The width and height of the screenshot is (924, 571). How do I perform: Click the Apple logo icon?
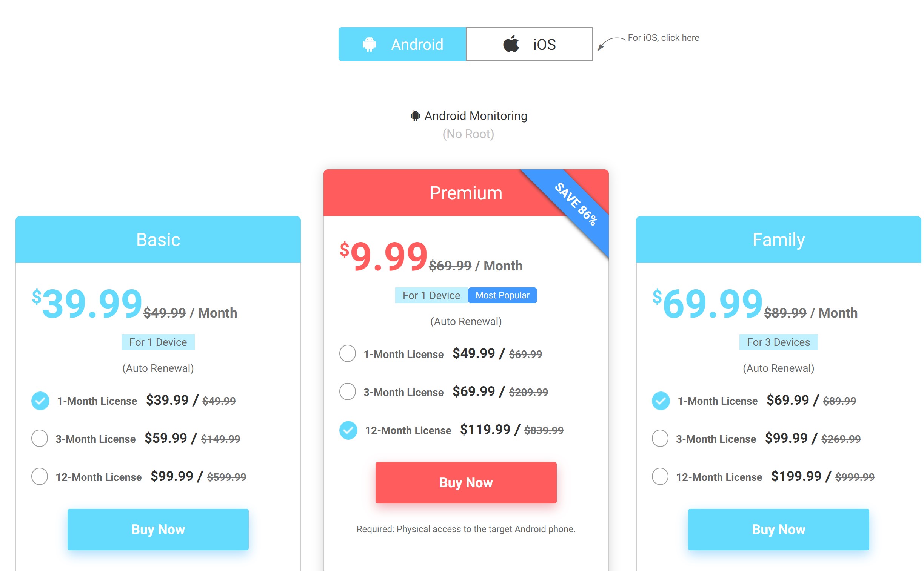coord(511,43)
